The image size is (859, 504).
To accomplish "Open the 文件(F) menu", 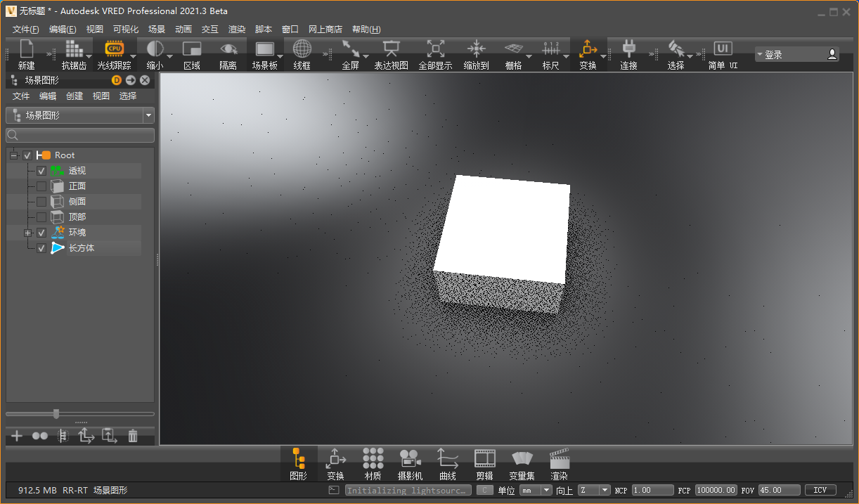I will [26, 30].
